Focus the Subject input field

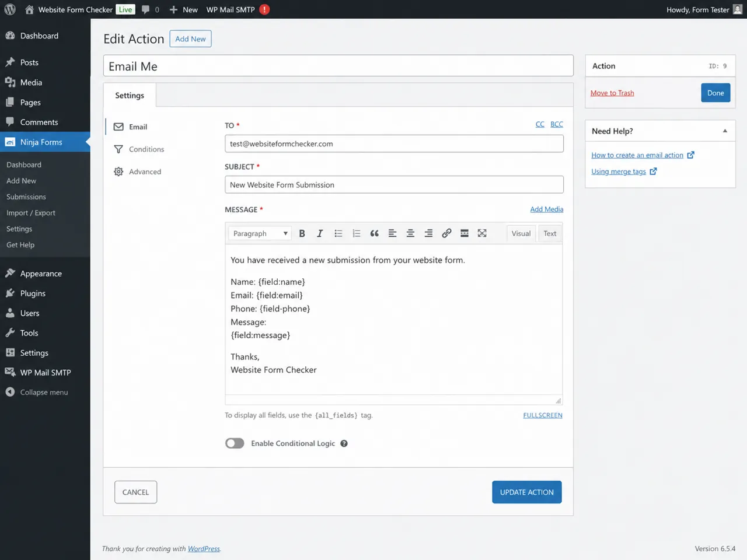coord(394,185)
